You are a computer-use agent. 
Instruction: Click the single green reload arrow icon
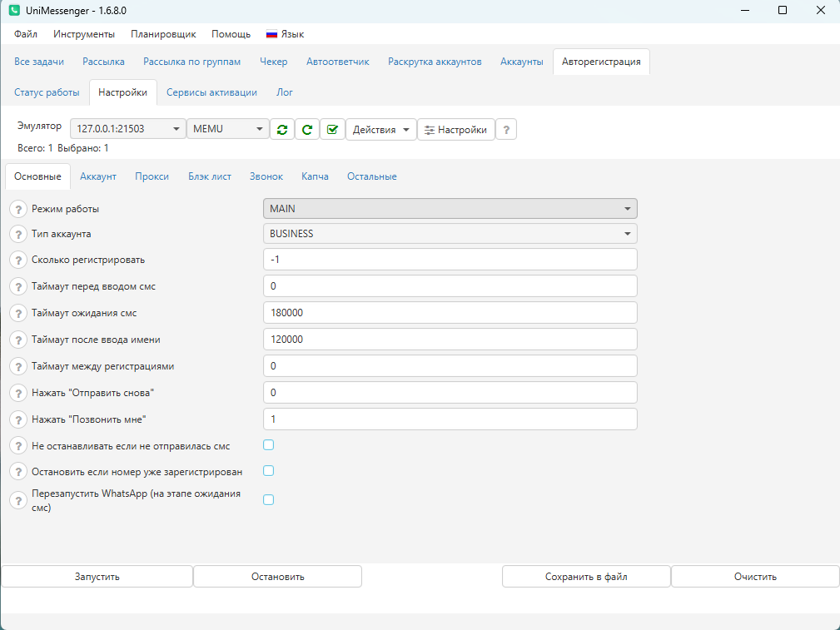pyautogui.click(x=307, y=129)
